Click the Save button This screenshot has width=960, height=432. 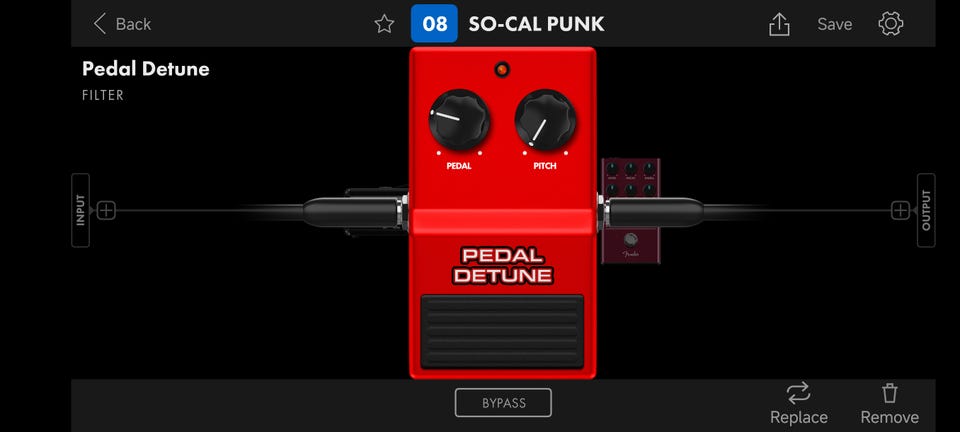click(x=834, y=24)
